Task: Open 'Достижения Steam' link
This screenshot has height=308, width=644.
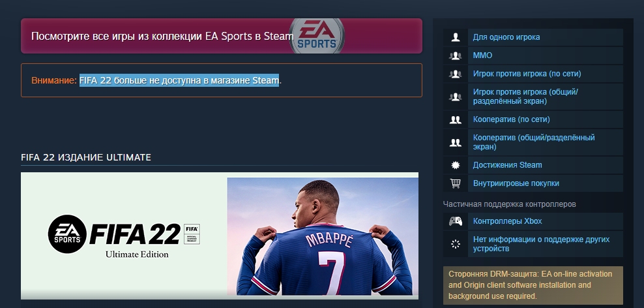Action: [x=507, y=165]
